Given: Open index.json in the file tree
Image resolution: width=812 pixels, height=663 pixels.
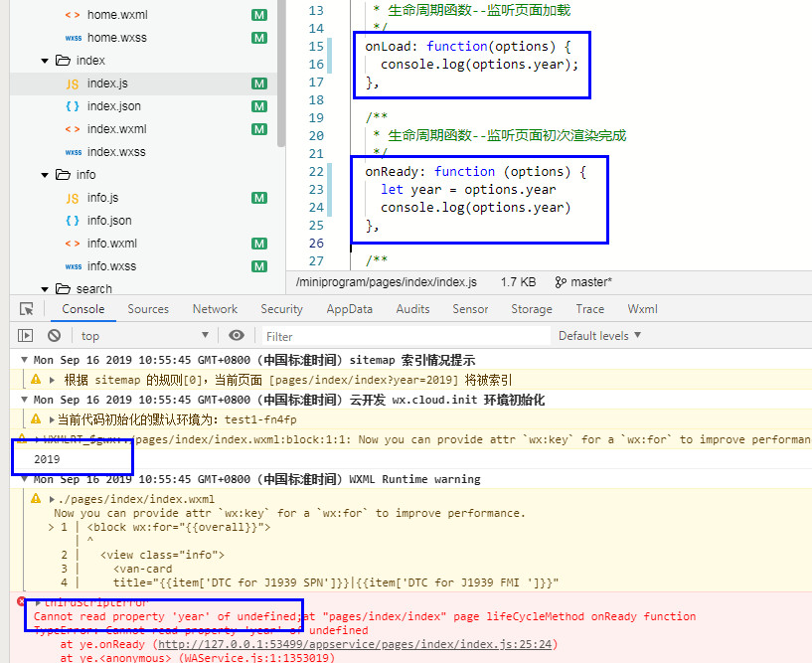Looking at the screenshot, I should pyautogui.click(x=114, y=106).
